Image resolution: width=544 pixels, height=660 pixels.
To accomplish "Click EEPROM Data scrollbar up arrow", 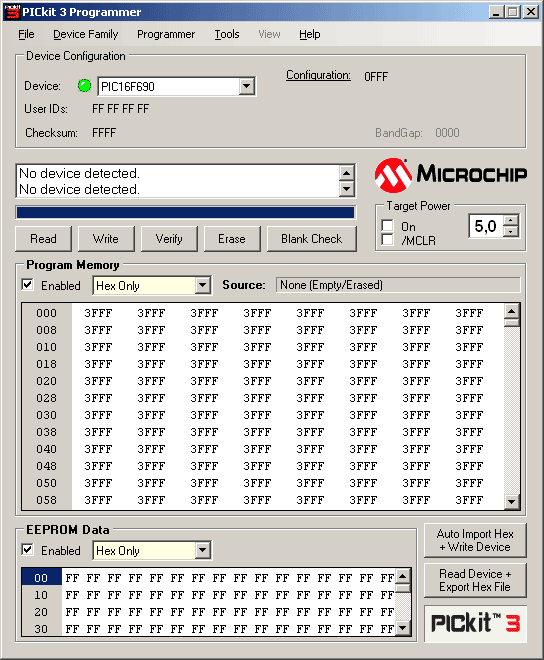I will click(403, 576).
